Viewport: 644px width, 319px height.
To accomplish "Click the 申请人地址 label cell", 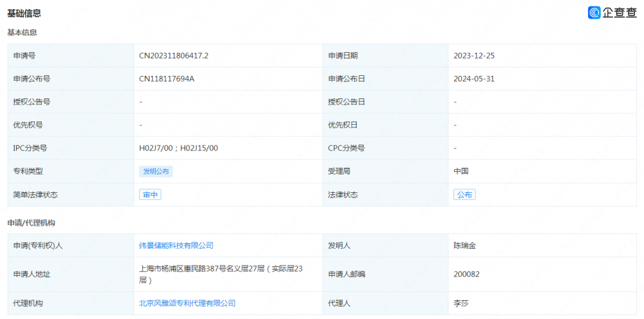I will click(x=71, y=275).
